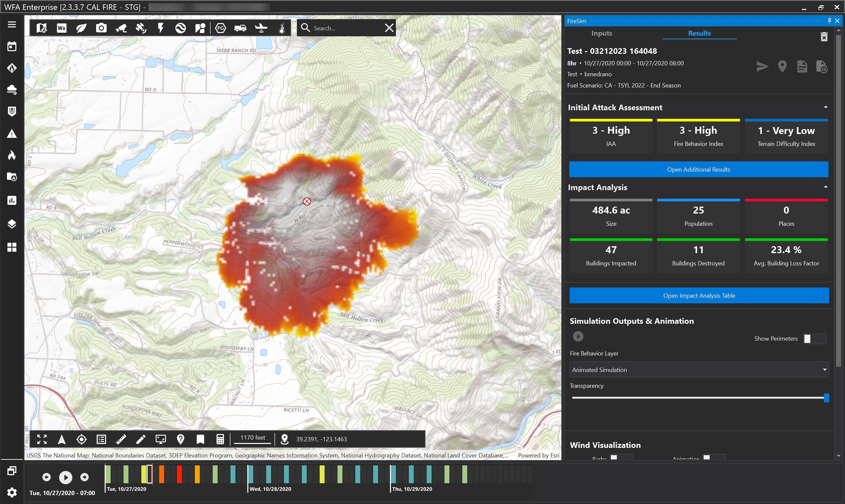The width and height of the screenshot is (845, 504).
Task: Select the ruler measure tool
Action: click(121, 439)
